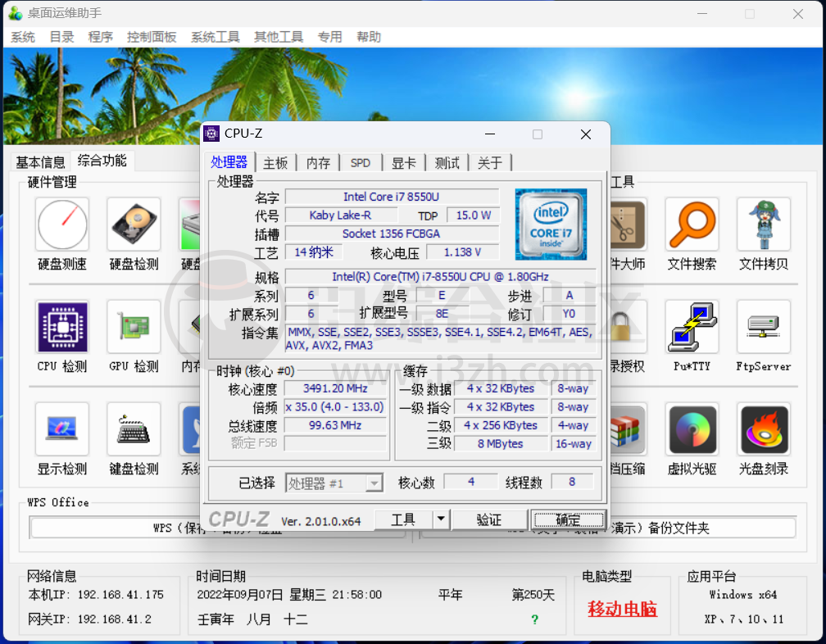Open the 关于 tab in CPU-Z

coord(490,163)
